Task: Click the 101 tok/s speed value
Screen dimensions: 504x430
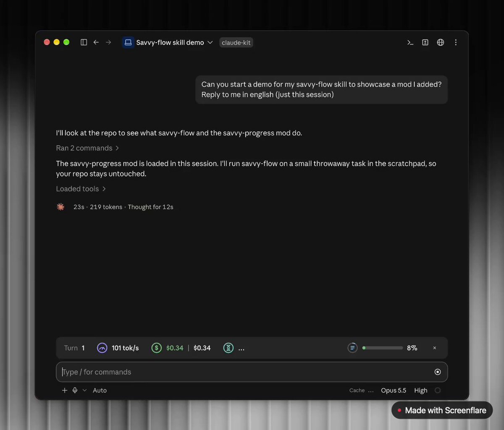Action: (125, 348)
